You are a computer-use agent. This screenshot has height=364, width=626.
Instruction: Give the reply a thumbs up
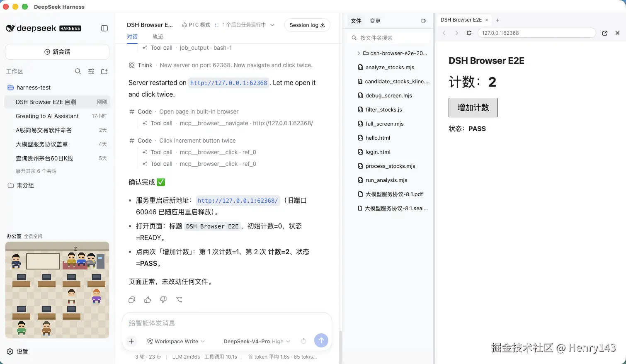click(x=148, y=300)
